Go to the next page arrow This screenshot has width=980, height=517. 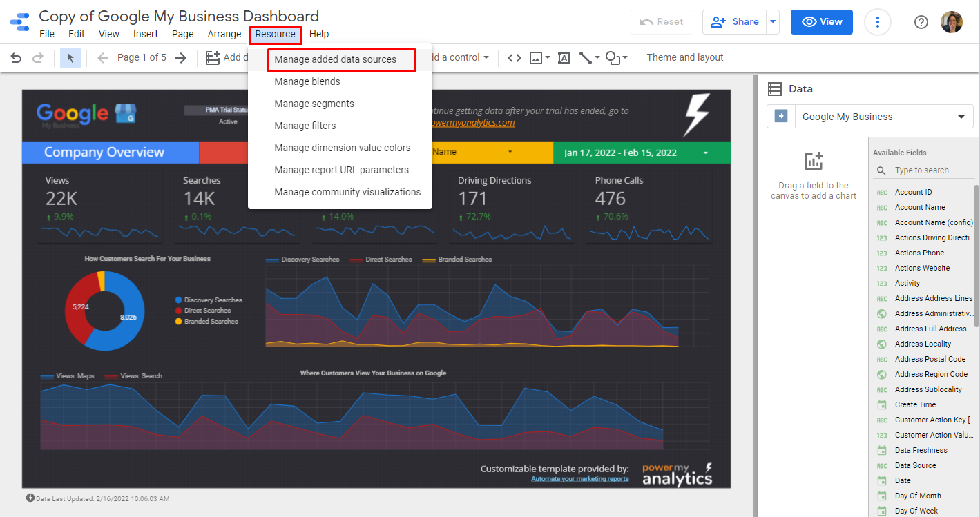[181, 58]
